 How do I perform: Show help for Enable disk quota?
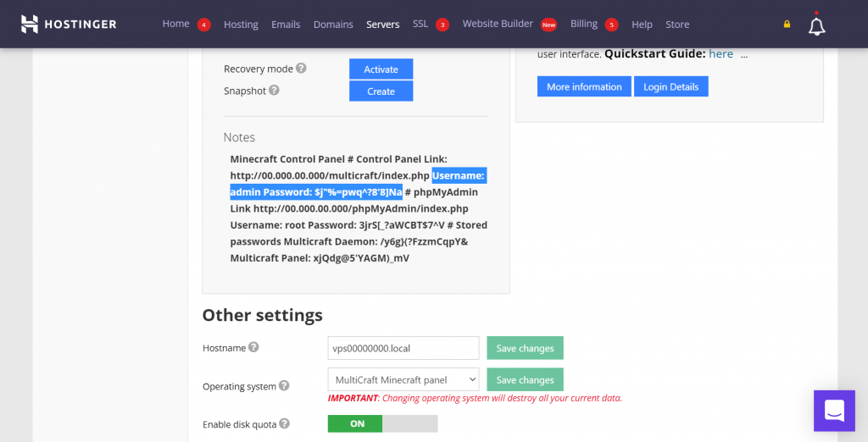(285, 423)
